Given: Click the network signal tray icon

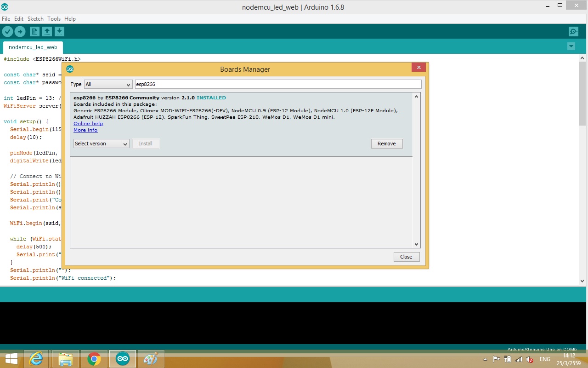Looking at the screenshot, I should 519,359.
